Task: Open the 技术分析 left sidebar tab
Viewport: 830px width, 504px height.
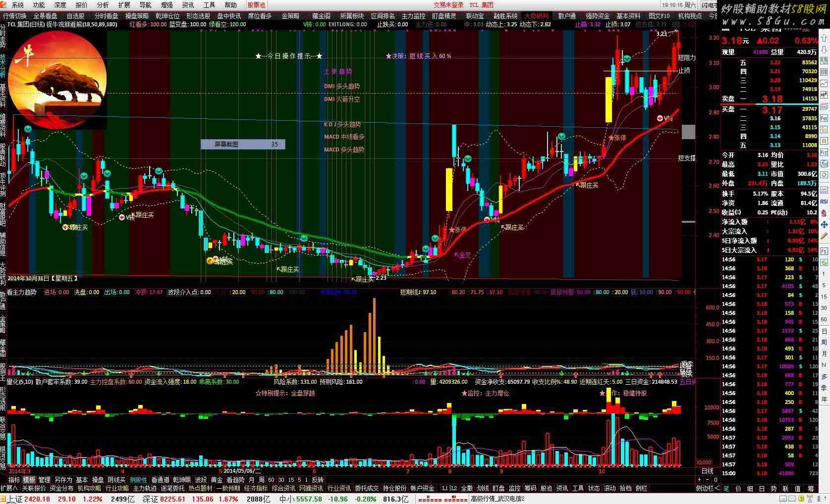Action: (3, 66)
